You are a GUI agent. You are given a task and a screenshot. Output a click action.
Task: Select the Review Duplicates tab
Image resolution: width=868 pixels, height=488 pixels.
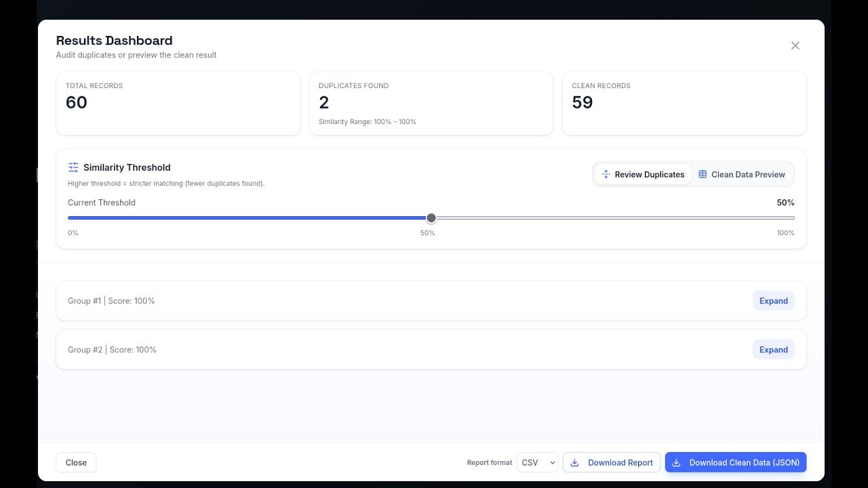[x=643, y=174]
